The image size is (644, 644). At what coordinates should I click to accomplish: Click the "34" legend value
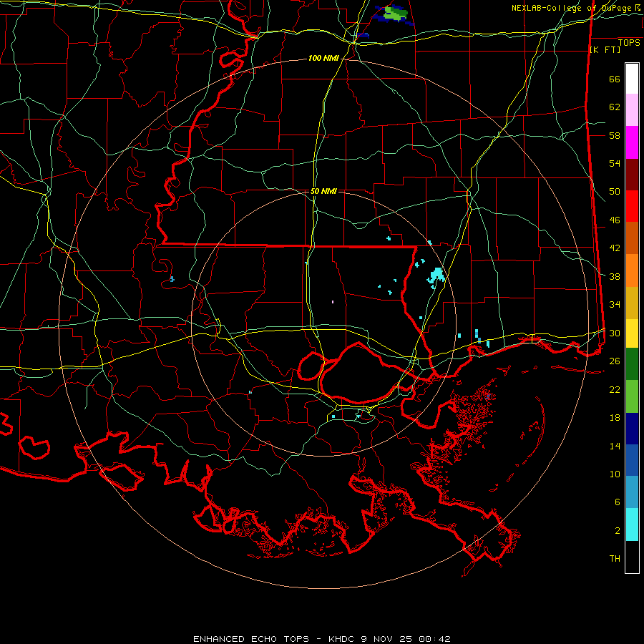click(615, 304)
